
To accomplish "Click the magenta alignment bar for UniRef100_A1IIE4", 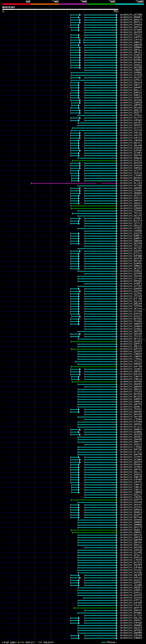I will 74,183.
